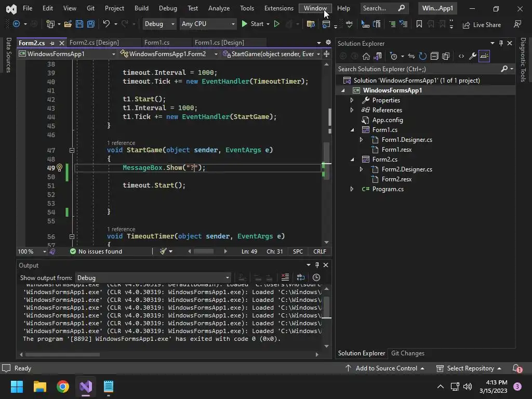Save Form2.cs with the single disk icon
The height and width of the screenshot is (399, 532).
coord(79,24)
